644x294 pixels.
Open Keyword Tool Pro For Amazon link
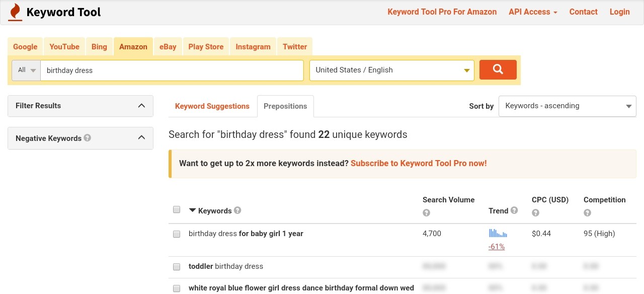point(442,12)
